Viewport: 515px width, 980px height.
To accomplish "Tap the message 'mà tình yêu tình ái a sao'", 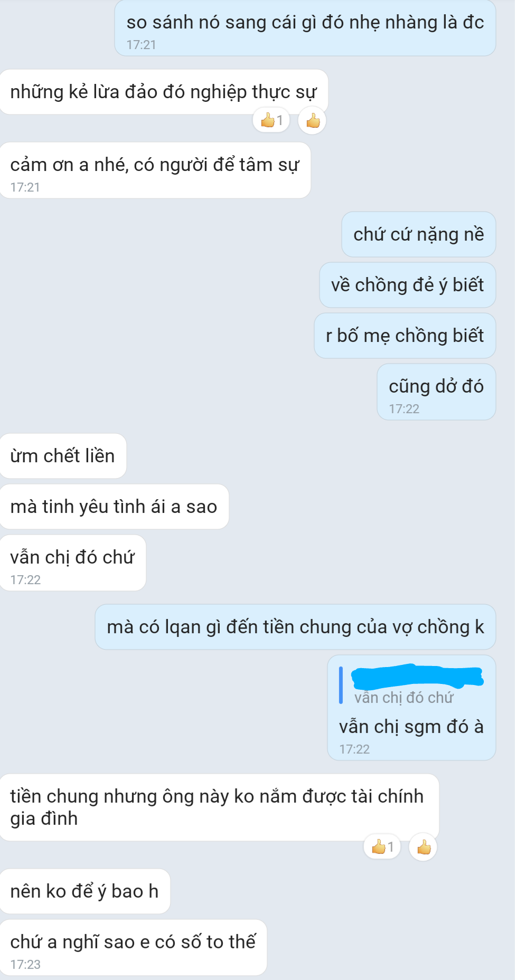I will coord(114,507).
